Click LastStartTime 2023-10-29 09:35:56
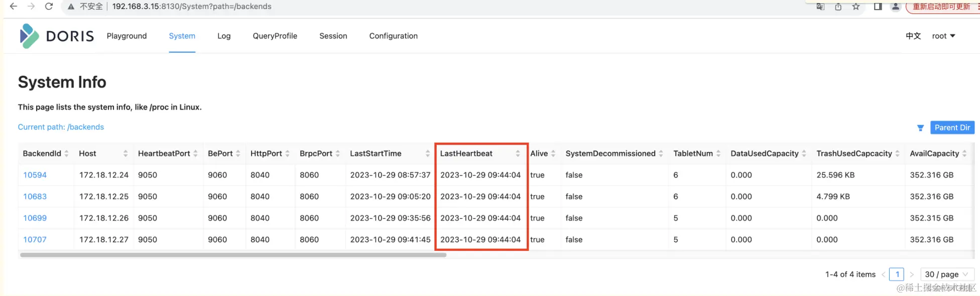Image resolution: width=980 pixels, height=296 pixels. 390,218
